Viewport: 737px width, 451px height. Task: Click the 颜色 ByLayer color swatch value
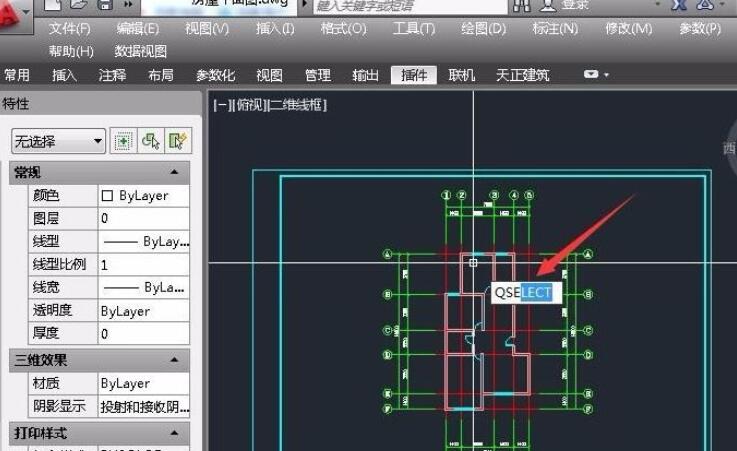[x=143, y=195]
